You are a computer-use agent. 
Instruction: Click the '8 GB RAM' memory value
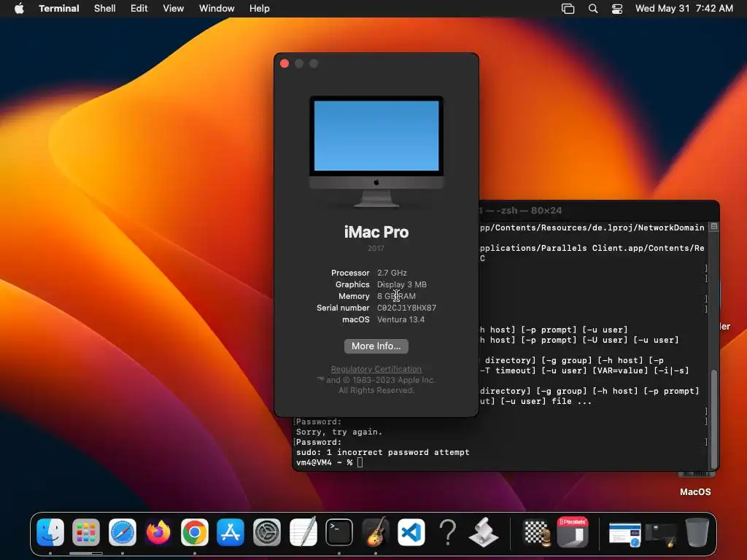tap(396, 296)
